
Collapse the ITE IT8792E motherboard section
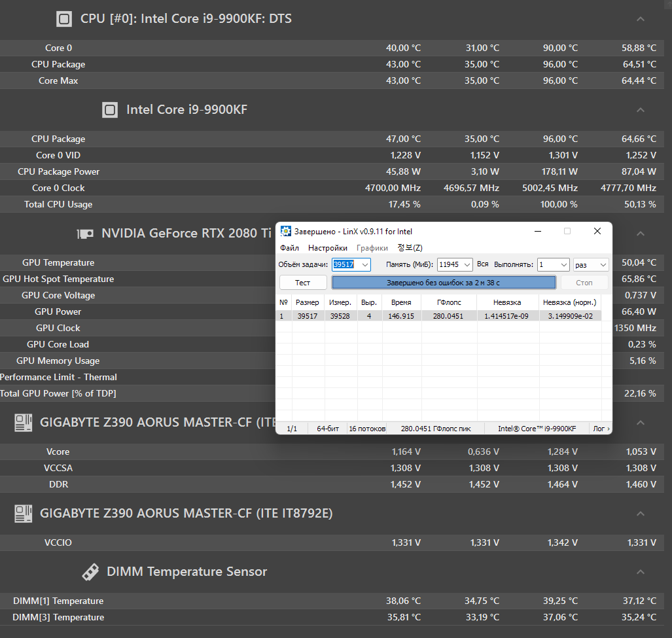(641, 514)
